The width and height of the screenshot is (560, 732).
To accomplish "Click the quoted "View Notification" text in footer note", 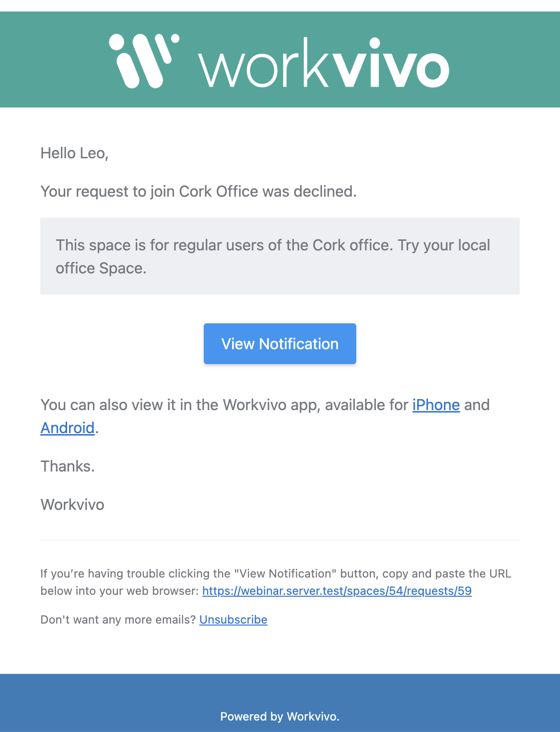I will pos(285,574).
